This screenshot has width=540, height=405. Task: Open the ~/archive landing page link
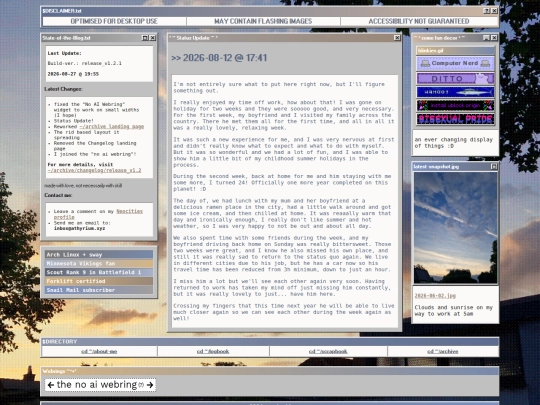[x=112, y=126]
